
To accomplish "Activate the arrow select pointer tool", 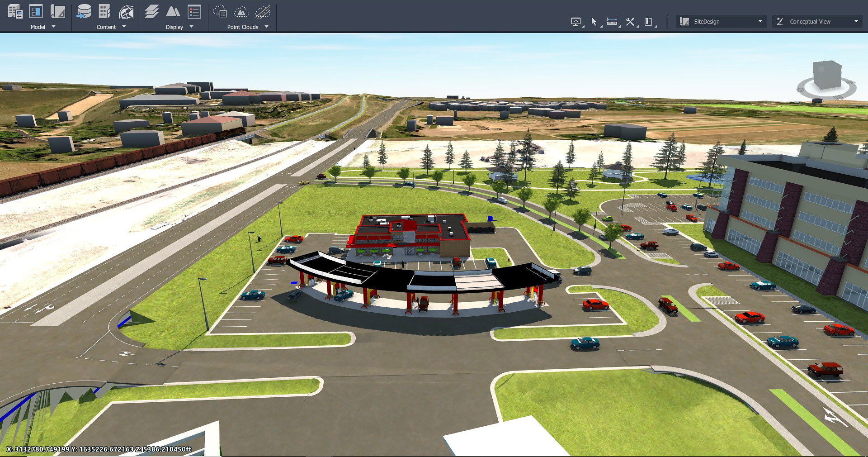I will [594, 22].
